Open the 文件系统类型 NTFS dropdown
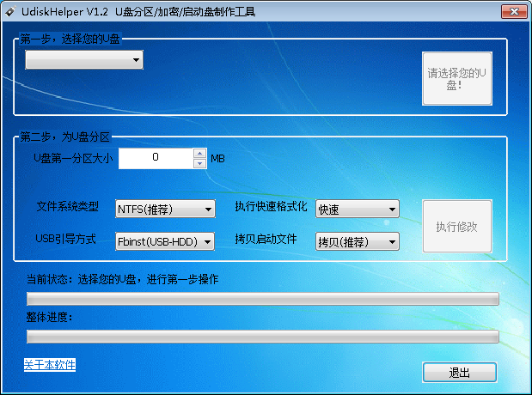 click(165, 209)
